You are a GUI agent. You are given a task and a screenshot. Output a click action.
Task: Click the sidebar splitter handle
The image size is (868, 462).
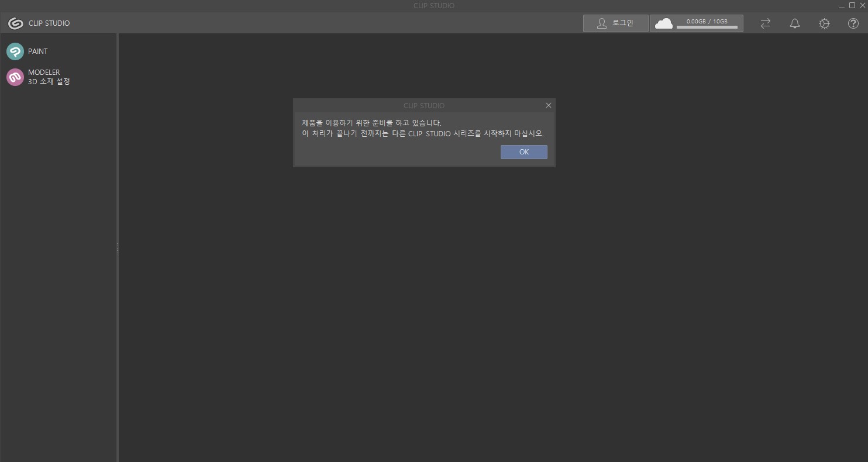tap(118, 248)
